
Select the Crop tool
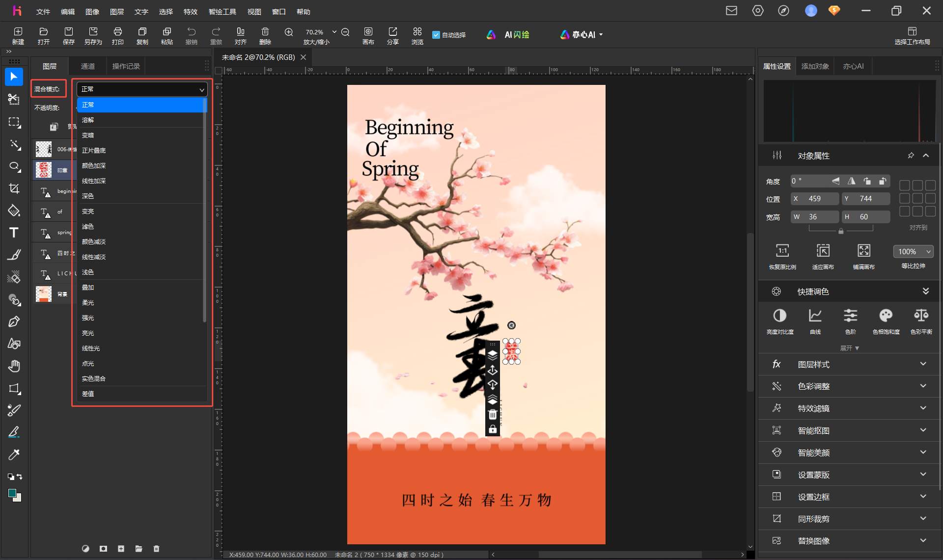14,188
